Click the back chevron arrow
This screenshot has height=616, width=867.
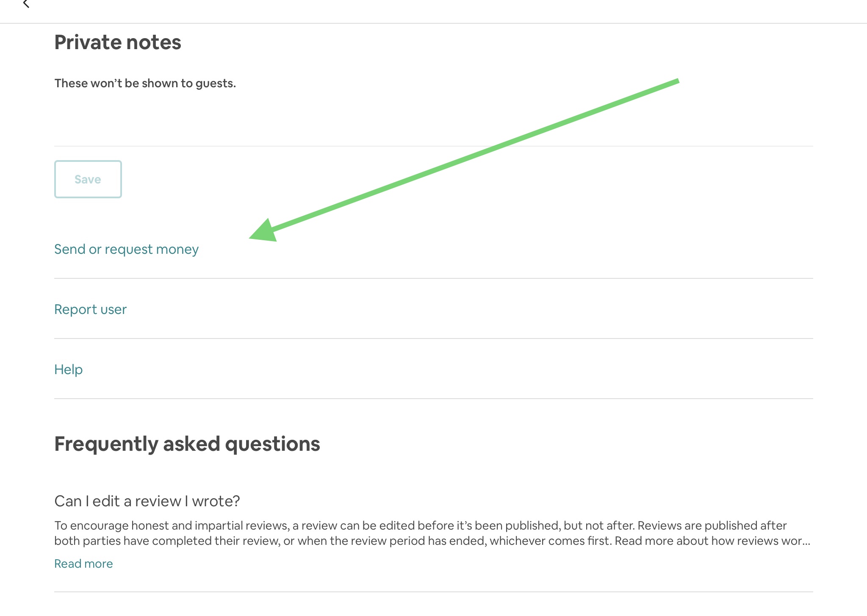tap(26, 4)
